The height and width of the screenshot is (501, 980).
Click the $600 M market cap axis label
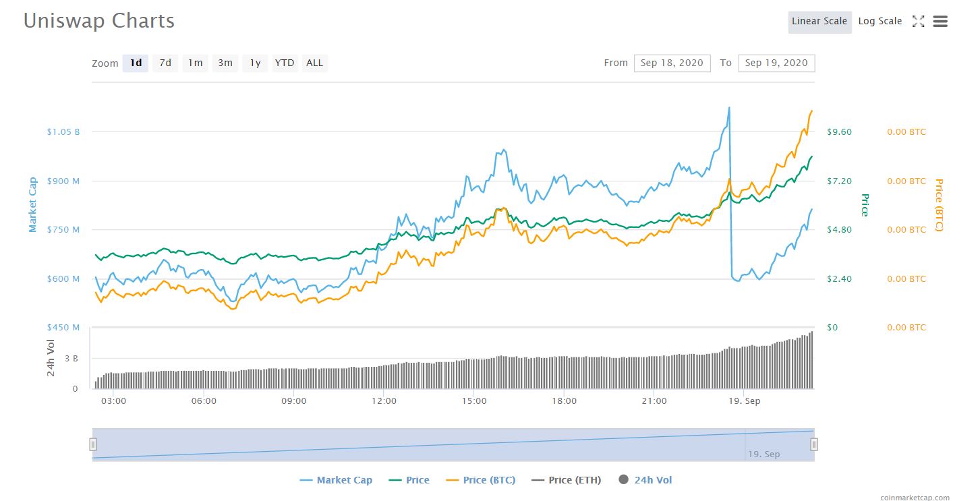click(x=63, y=278)
